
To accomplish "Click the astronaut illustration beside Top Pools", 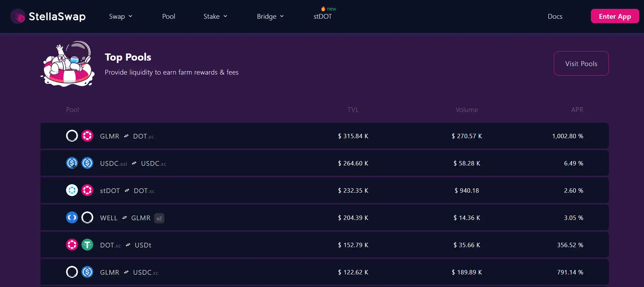I will (x=68, y=64).
